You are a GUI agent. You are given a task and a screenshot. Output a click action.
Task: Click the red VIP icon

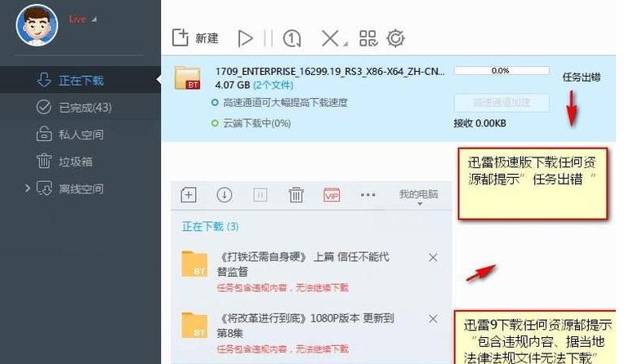pos(332,195)
